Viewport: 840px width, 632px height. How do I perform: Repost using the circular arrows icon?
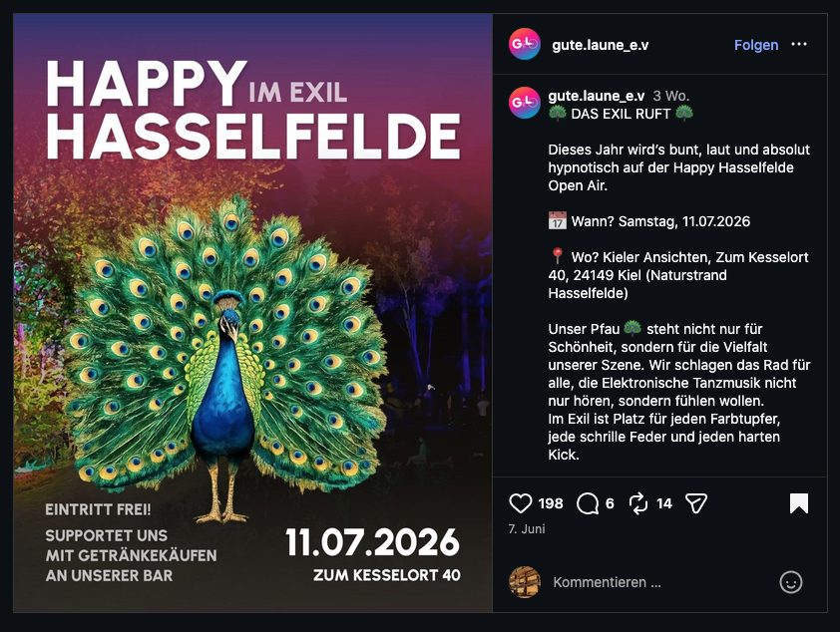click(x=638, y=503)
